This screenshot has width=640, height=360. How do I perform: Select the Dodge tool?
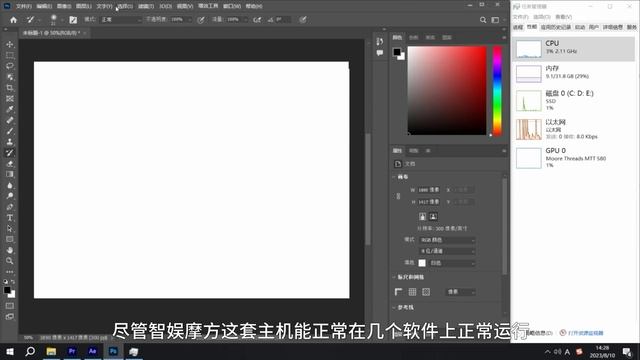10,196
